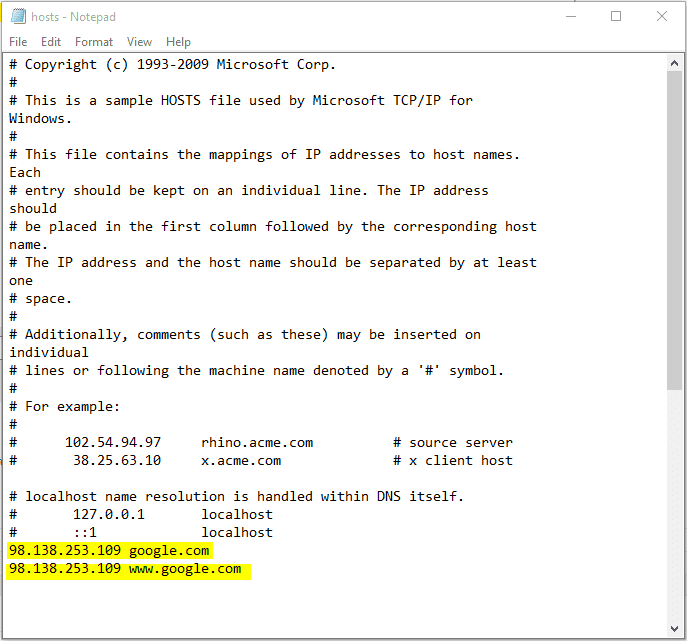Expand the Format menu
687x641 pixels.
(94, 42)
